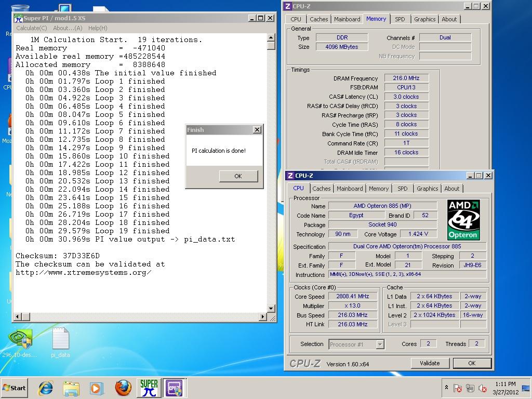Click the Size 4096 MBytes value
This screenshot has height=399, width=532.
(342, 47)
